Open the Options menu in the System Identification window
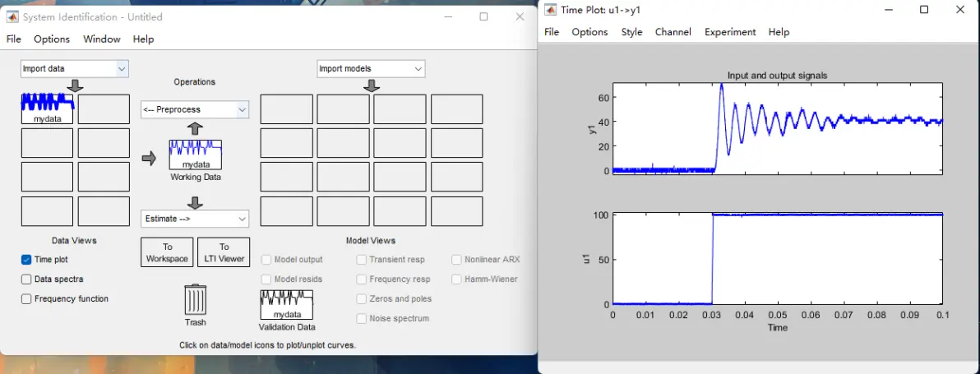The height and width of the screenshot is (374, 980). tap(52, 39)
